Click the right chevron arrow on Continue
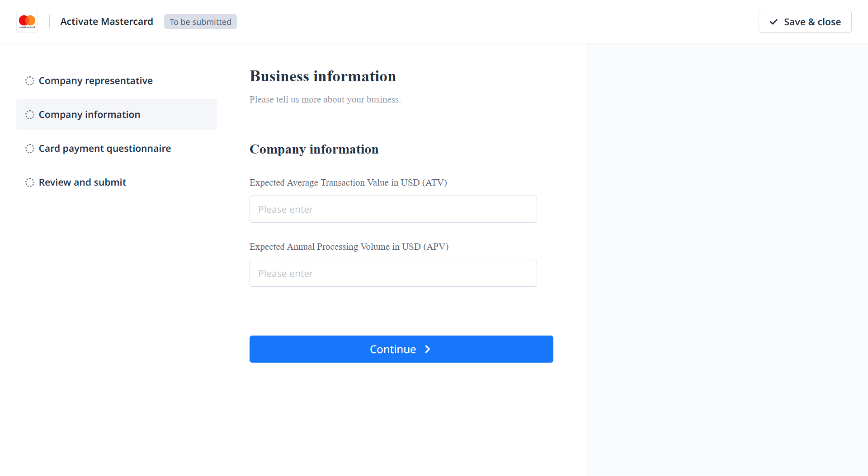The image size is (868, 476). point(428,349)
